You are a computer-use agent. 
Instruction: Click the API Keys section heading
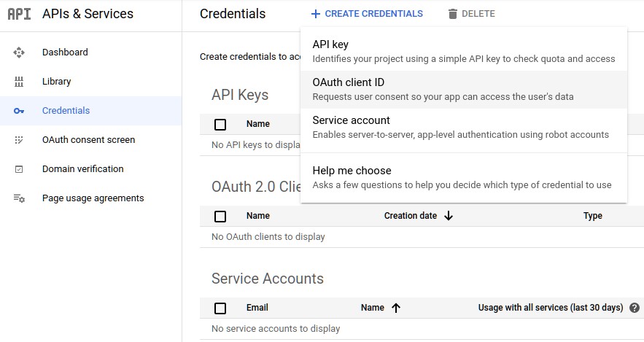[240, 95]
